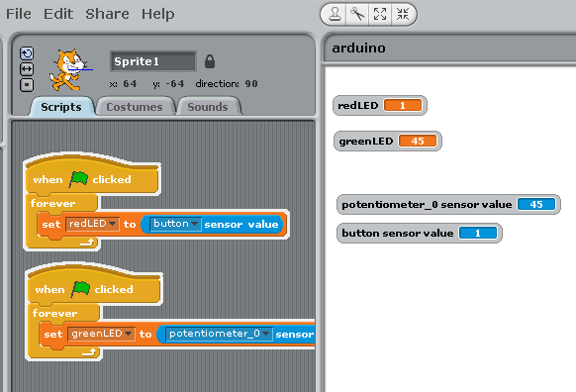The height and width of the screenshot is (392, 576).
Task: Select the duplicate stamp tool
Action: click(x=335, y=15)
